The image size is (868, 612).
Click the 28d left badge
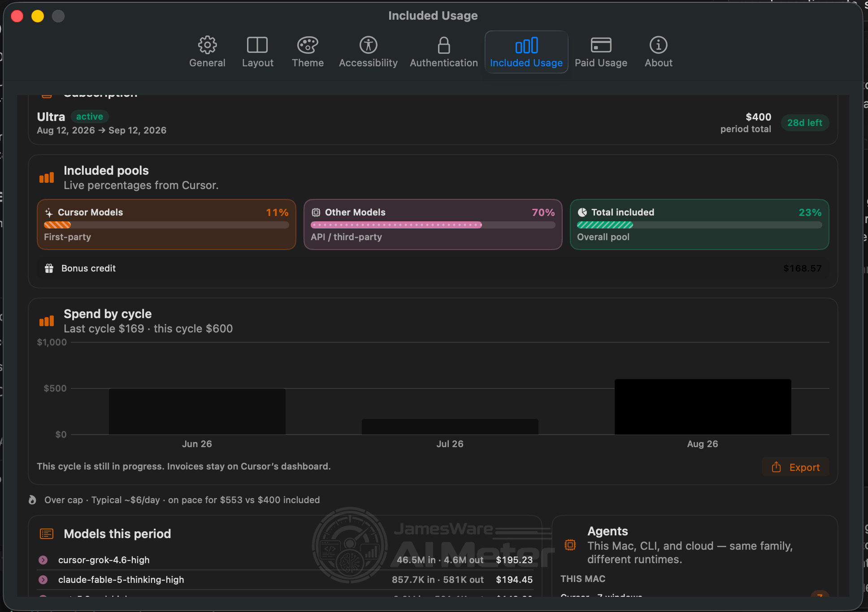pos(805,123)
